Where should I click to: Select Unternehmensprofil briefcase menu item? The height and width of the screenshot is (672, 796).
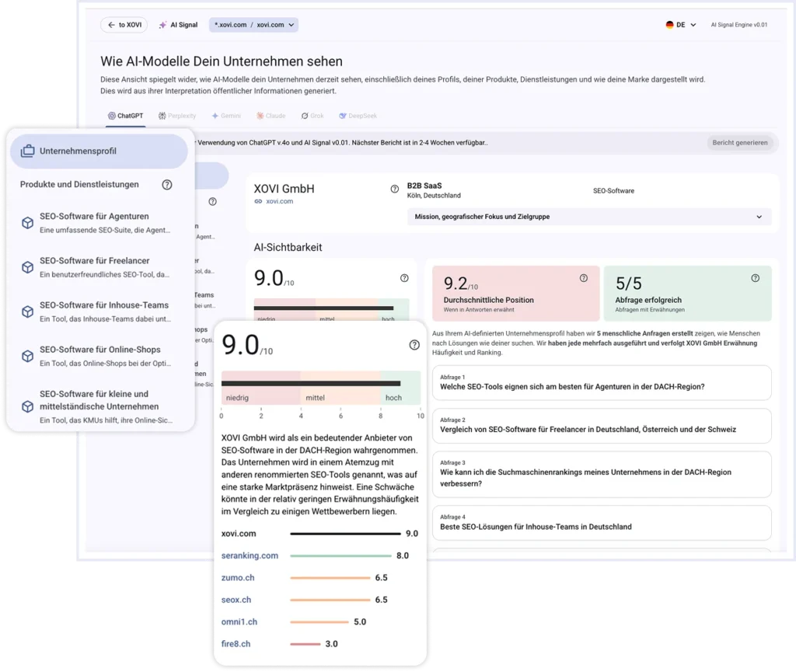(x=99, y=151)
